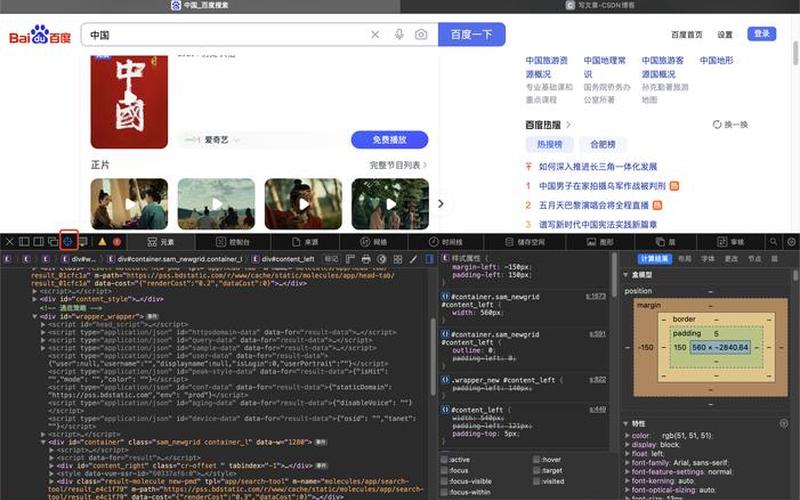Enable the :focus-visible pseudo-class checkbox
Image resolution: width=800 pixels, height=500 pixels.
coord(444,481)
